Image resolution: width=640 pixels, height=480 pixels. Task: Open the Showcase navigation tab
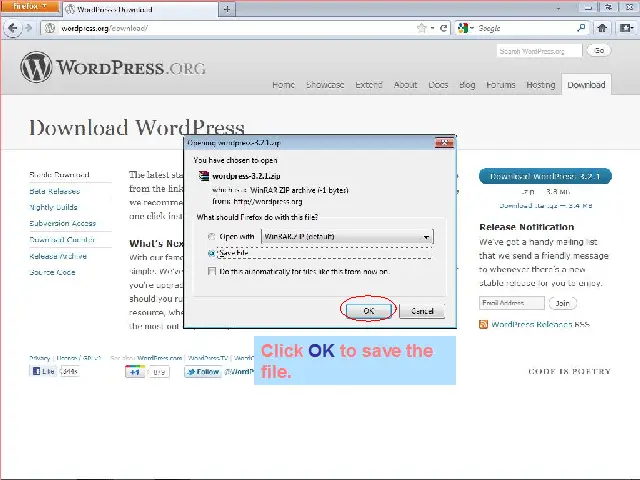[325, 85]
